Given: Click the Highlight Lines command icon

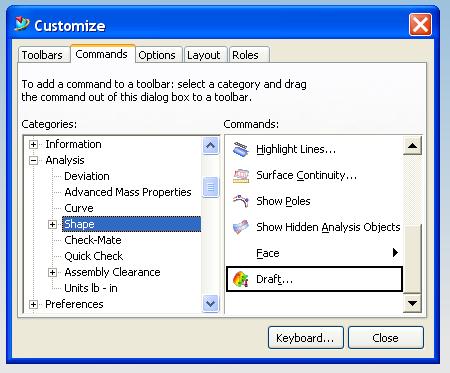Looking at the screenshot, I should click(241, 149).
